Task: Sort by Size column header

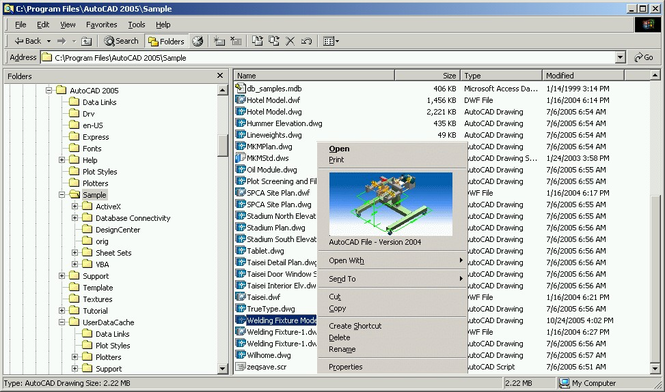Action: click(x=428, y=76)
